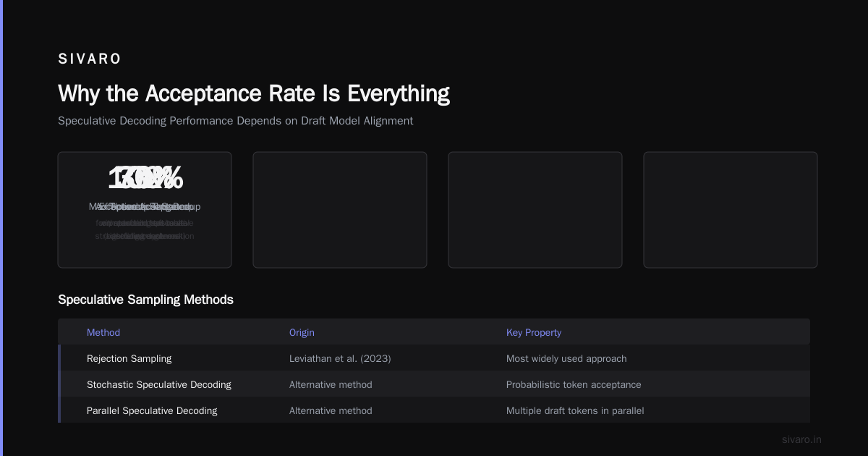
Task: Click the 'Method' column header
Action: (x=103, y=332)
